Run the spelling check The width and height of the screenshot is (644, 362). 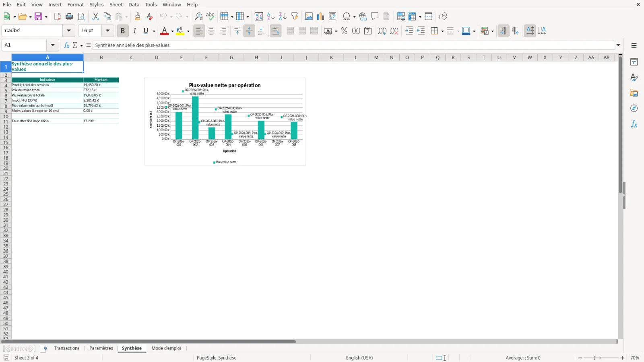point(210,16)
